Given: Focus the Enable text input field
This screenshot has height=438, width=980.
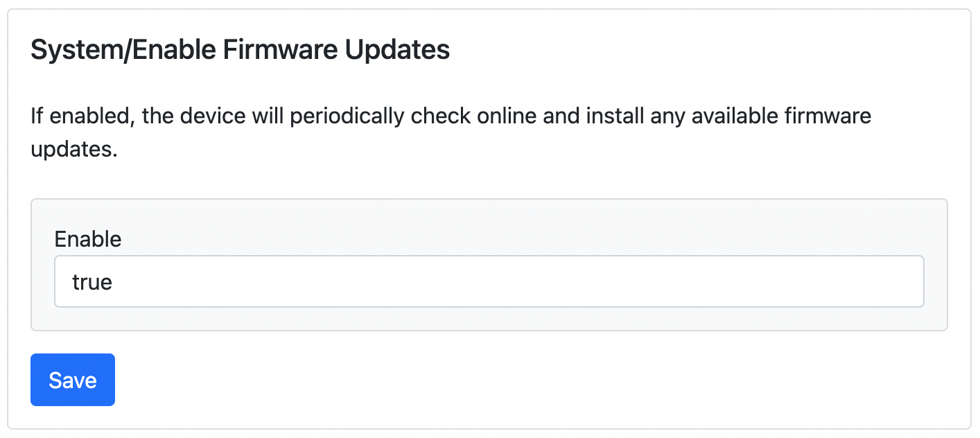Looking at the screenshot, I should 489,281.
